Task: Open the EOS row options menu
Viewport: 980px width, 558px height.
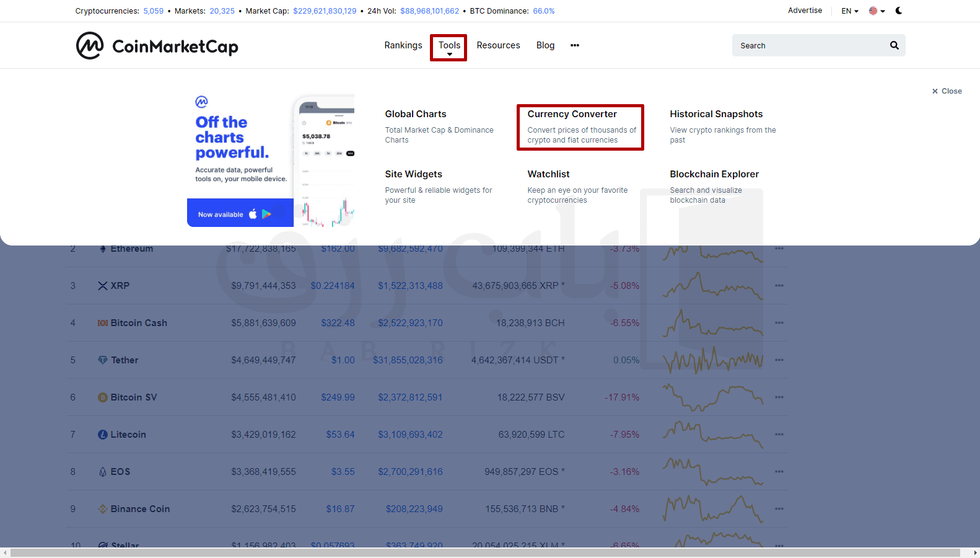Action: tap(779, 472)
